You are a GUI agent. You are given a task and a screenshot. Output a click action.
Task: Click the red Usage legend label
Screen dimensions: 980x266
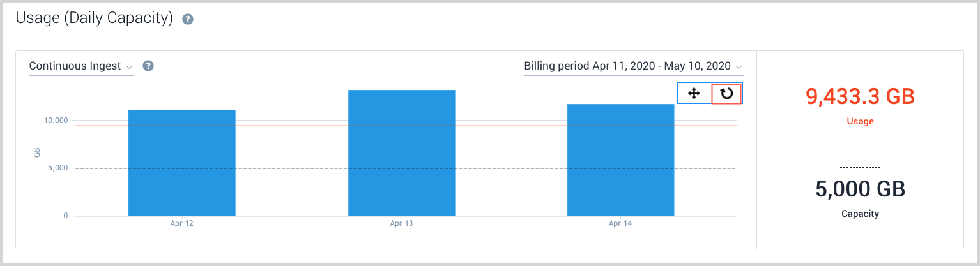(860, 121)
